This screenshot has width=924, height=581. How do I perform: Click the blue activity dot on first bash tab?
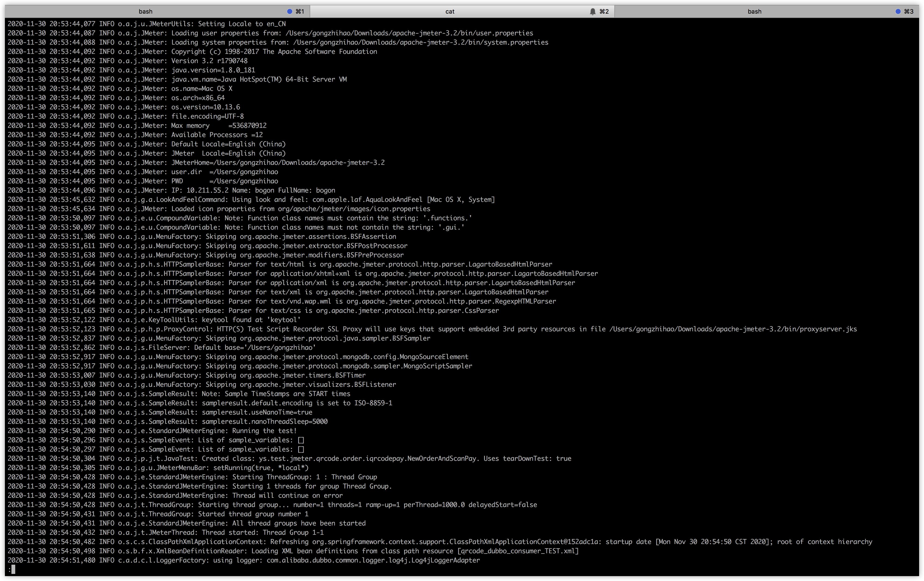coord(290,11)
